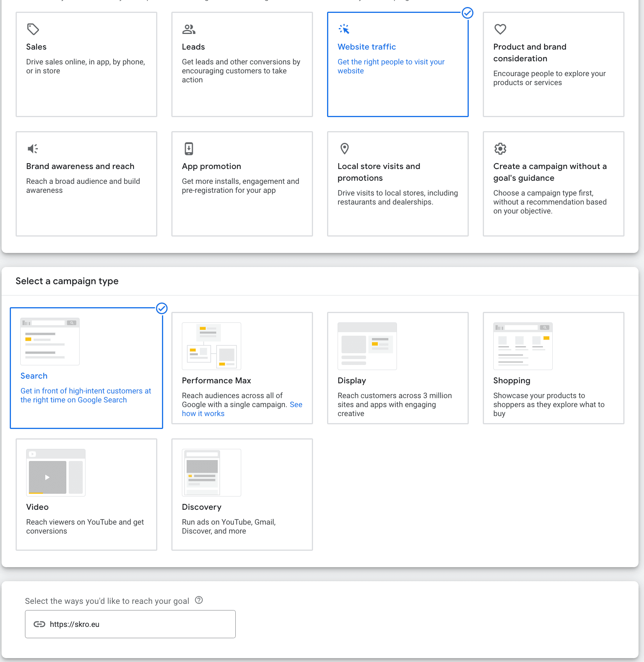Click 'Showcase your products to shoppers' text
Viewport: 644px width, 662px height.
549,404
